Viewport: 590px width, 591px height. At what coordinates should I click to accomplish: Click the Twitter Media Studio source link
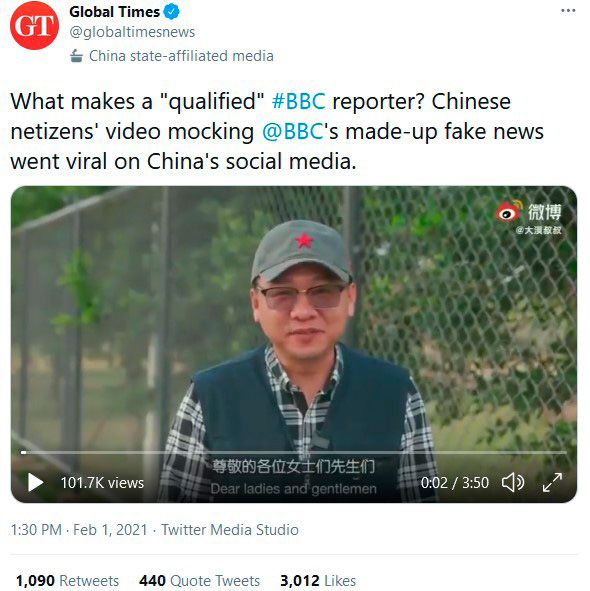click(230, 530)
